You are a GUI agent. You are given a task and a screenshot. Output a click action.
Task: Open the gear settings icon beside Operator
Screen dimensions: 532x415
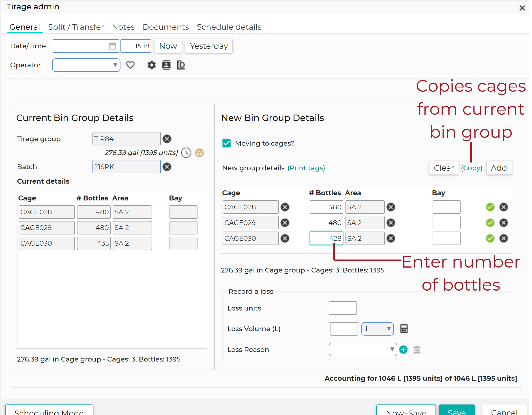pos(152,65)
